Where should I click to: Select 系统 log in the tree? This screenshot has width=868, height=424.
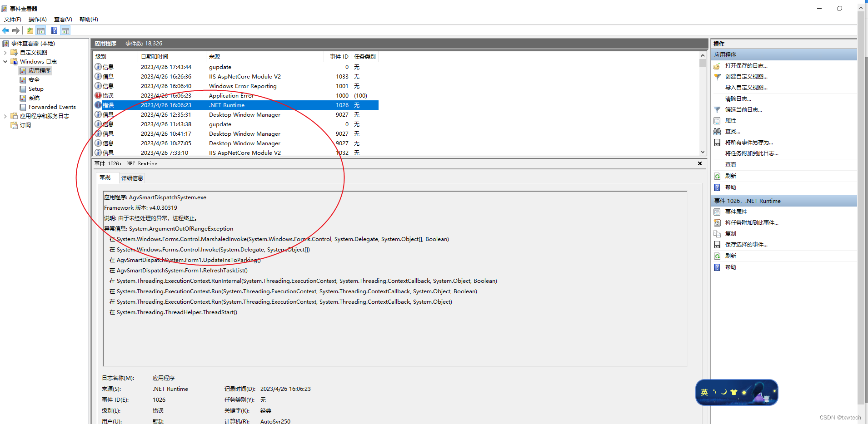[34, 98]
